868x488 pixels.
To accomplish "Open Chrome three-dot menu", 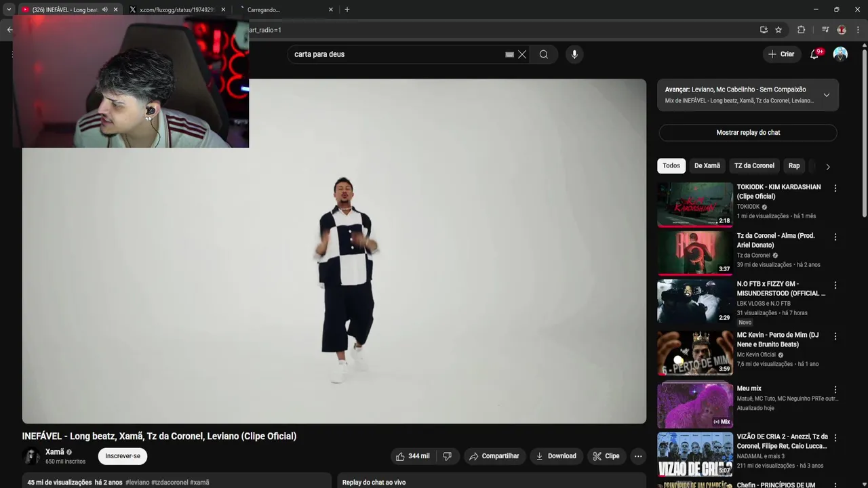I will pos(859,30).
